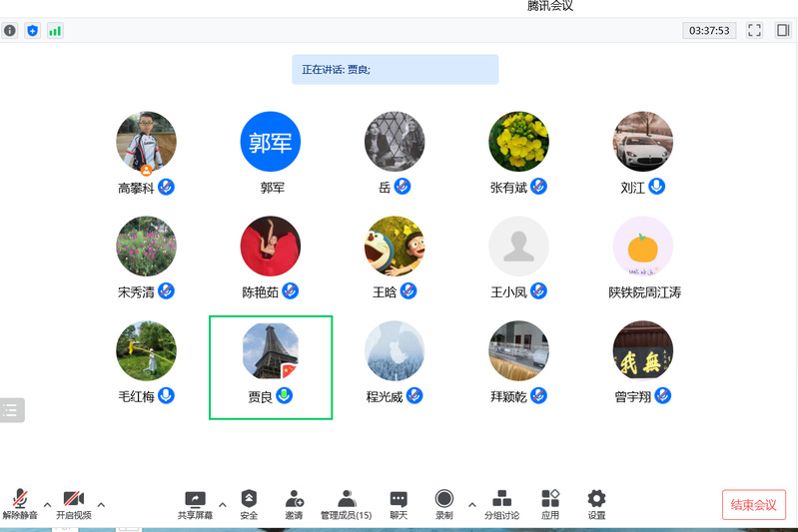Open the 安全 security options
Screen dimensions: 798x532
click(249, 504)
